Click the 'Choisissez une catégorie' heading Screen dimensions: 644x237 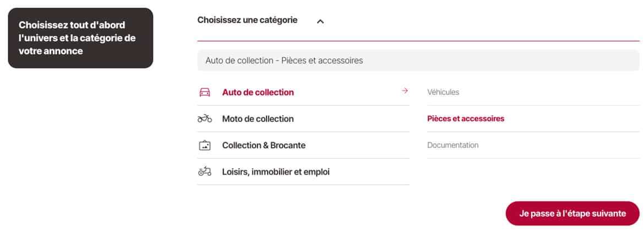pos(247,20)
